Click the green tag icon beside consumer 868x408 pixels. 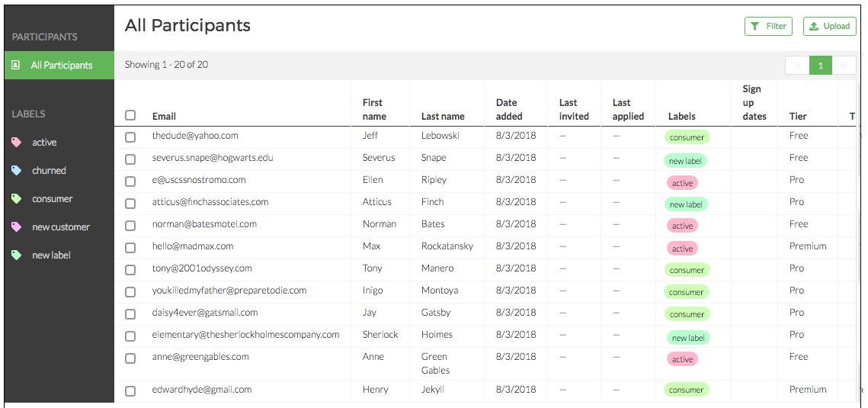[17, 199]
